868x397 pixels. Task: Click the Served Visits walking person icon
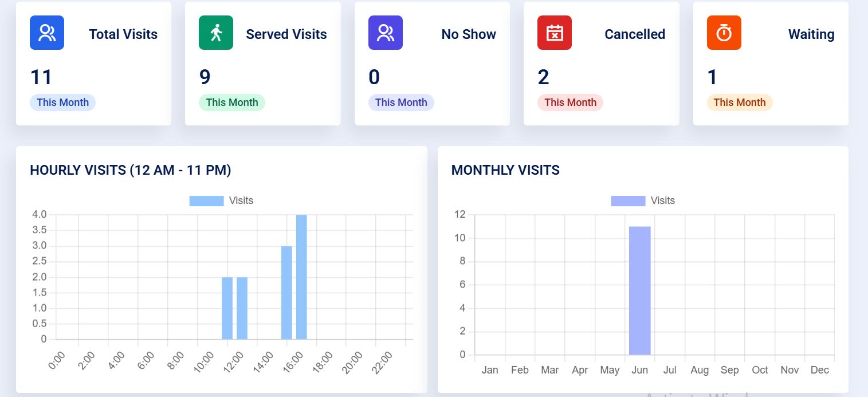coord(216,33)
